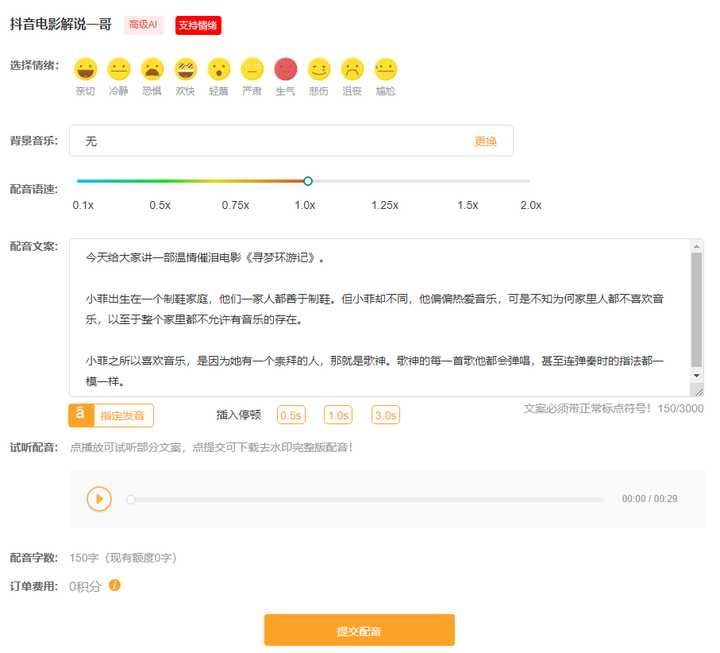Viewport: 720px width, 653px height.
Task: Insert a 3.0s pause
Action: pos(385,415)
